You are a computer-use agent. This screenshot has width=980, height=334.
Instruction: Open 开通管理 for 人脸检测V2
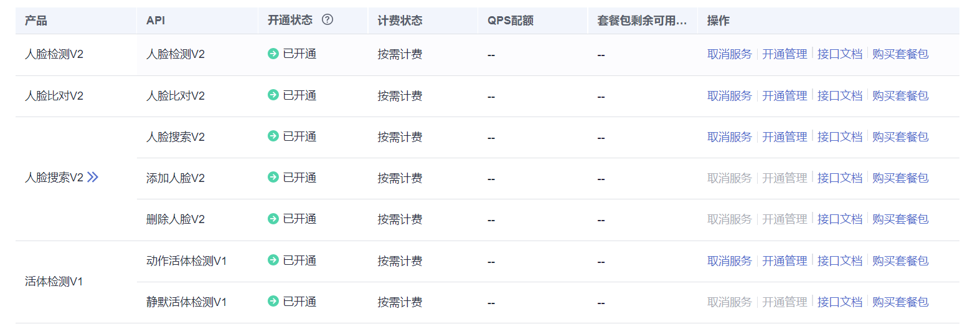[x=784, y=54]
